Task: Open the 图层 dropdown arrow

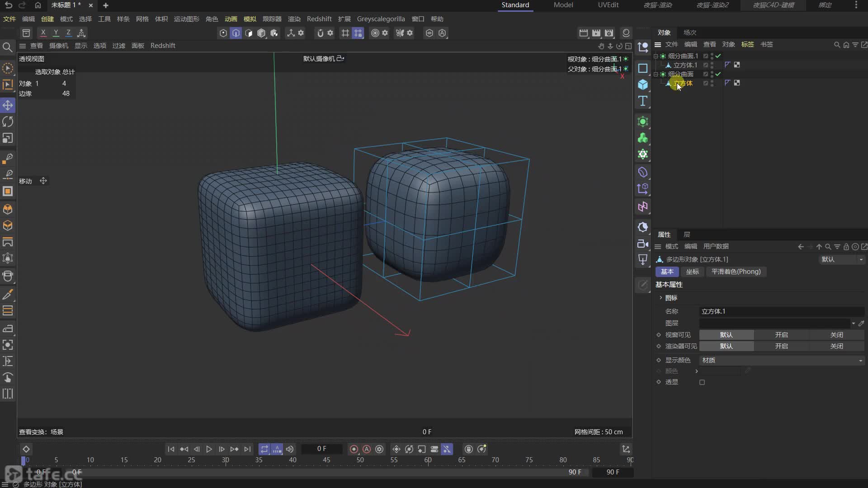Action: coord(854,323)
